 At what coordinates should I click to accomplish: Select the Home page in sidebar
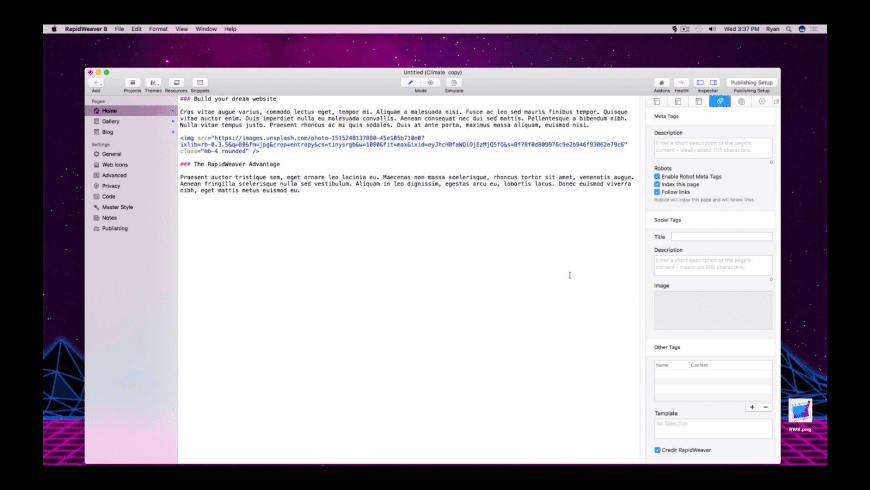pyautogui.click(x=131, y=111)
